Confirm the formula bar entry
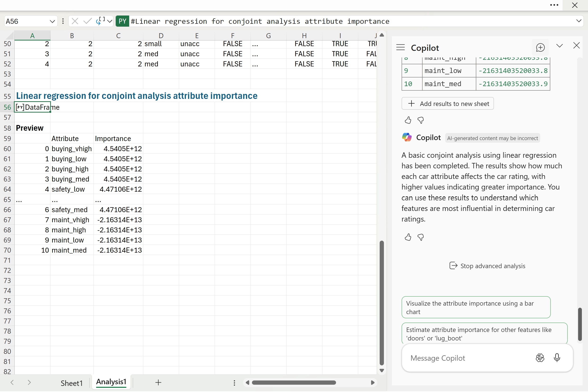The image size is (588, 392). click(87, 21)
